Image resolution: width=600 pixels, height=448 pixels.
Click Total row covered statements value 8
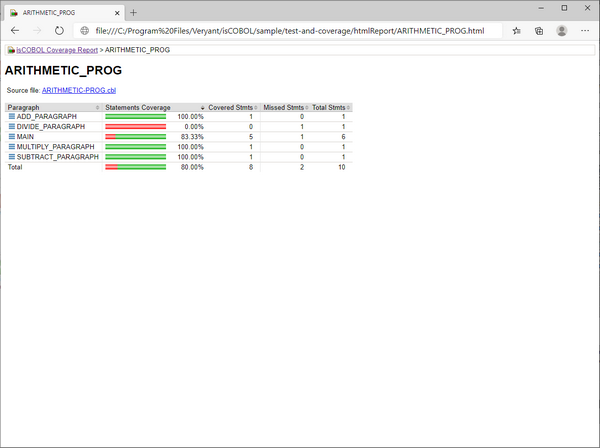click(251, 167)
